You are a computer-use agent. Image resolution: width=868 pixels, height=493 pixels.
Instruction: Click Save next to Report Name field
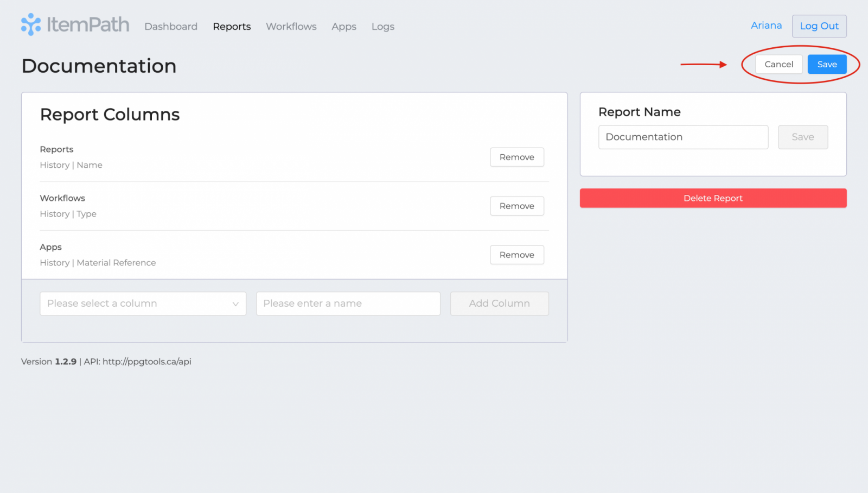pyautogui.click(x=802, y=137)
